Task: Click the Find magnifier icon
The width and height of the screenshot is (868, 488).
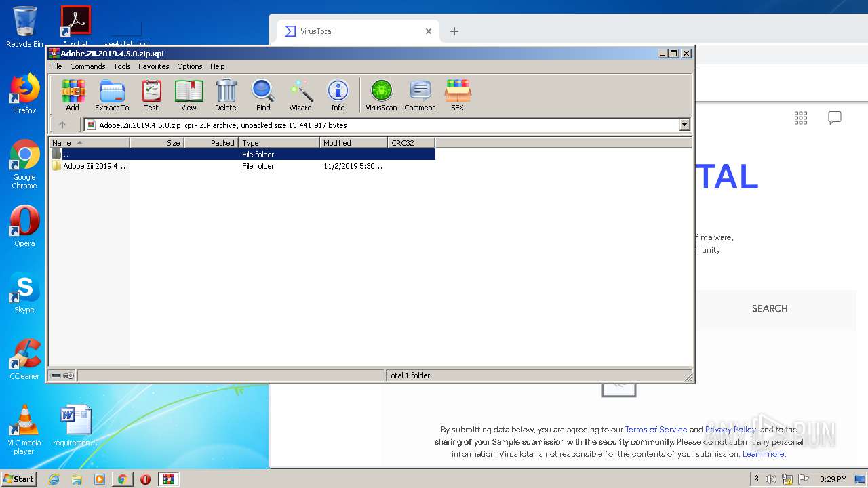Action: tap(263, 95)
